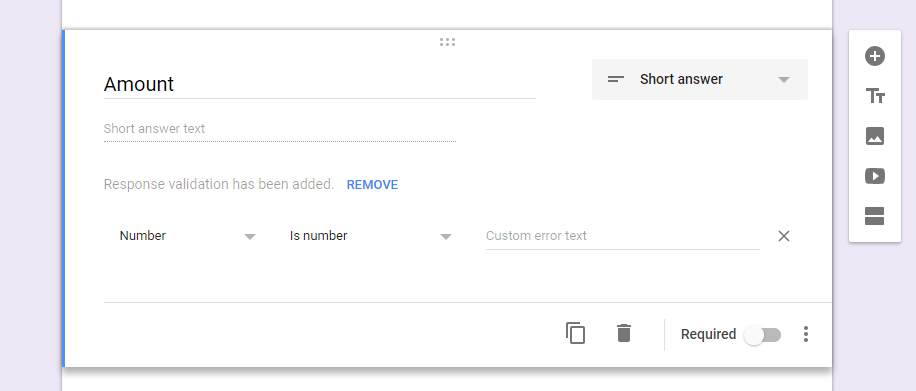Click the Add question plus icon

875,56
